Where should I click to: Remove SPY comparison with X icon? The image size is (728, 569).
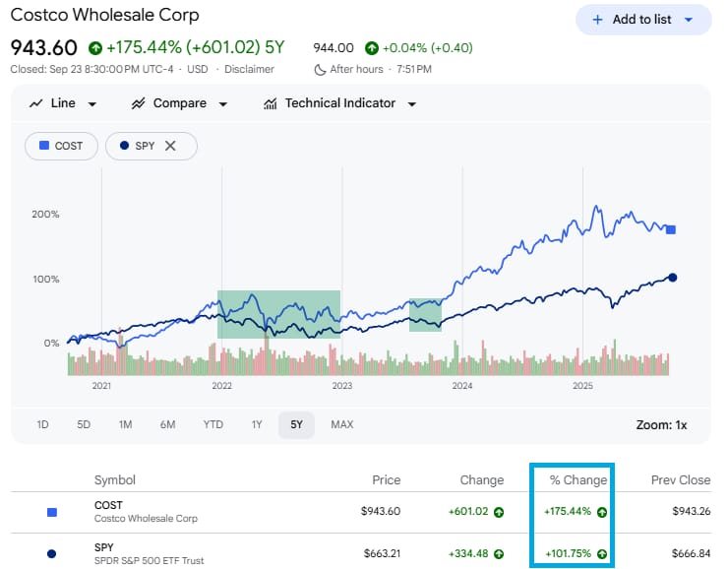tap(170, 146)
